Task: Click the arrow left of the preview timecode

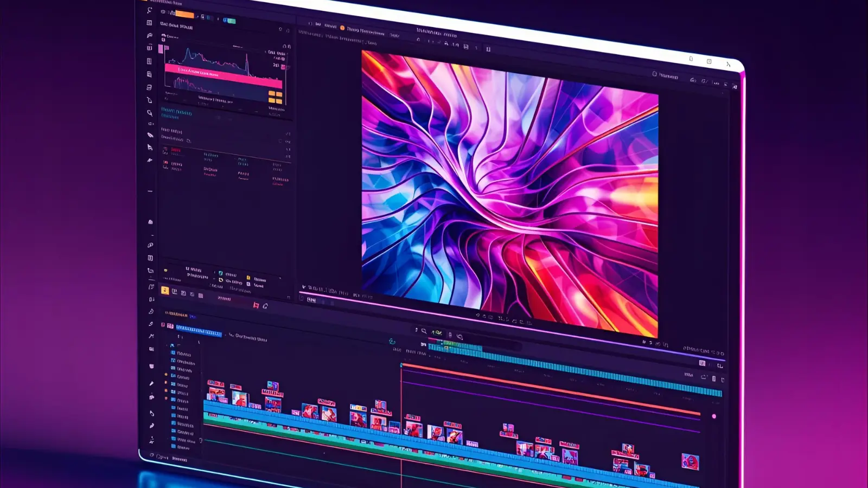Action: tap(303, 287)
